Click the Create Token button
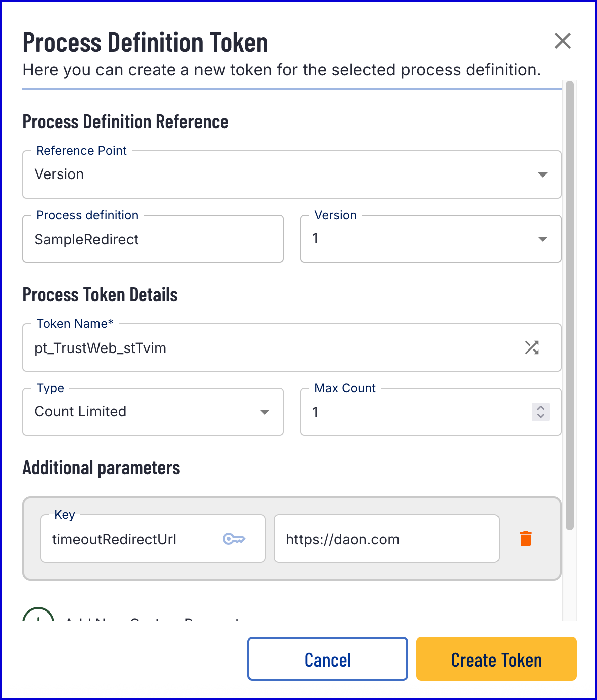The image size is (597, 700). (496, 659)
